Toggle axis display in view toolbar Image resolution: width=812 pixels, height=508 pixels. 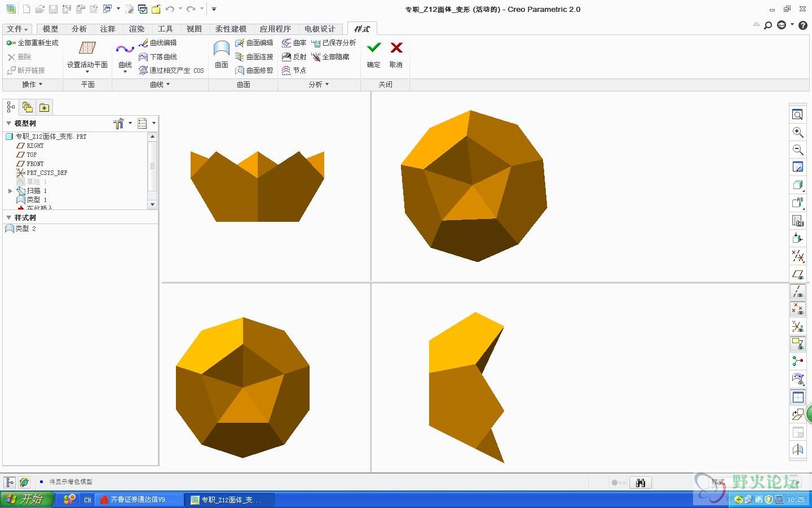coord(798,292)
